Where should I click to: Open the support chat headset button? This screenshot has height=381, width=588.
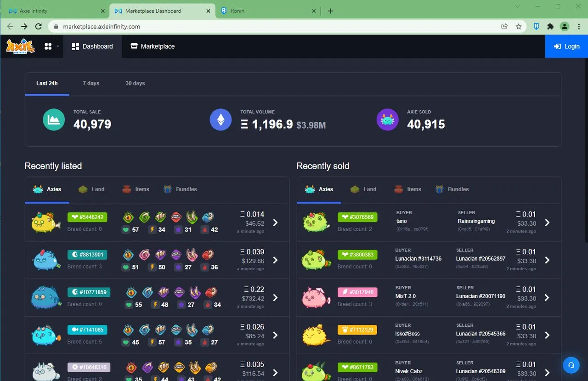tap(571, 365)
